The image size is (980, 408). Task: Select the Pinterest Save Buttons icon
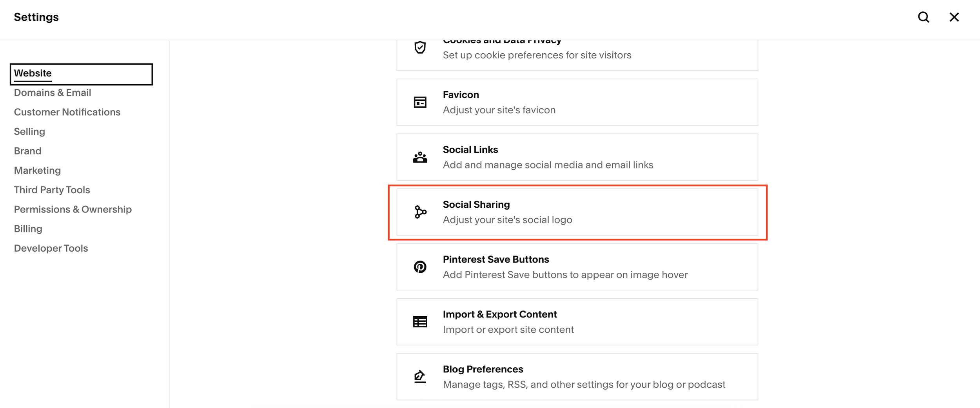[419, 267]
